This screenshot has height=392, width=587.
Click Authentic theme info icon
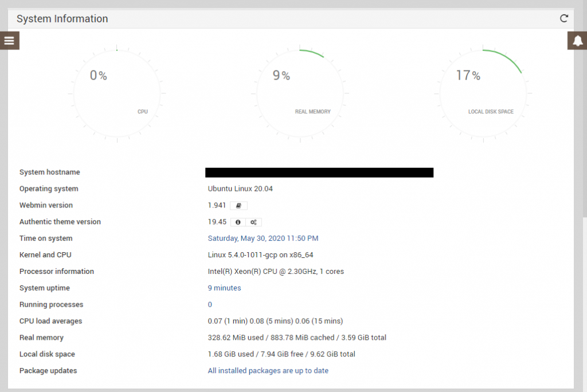tap(238, 222)
